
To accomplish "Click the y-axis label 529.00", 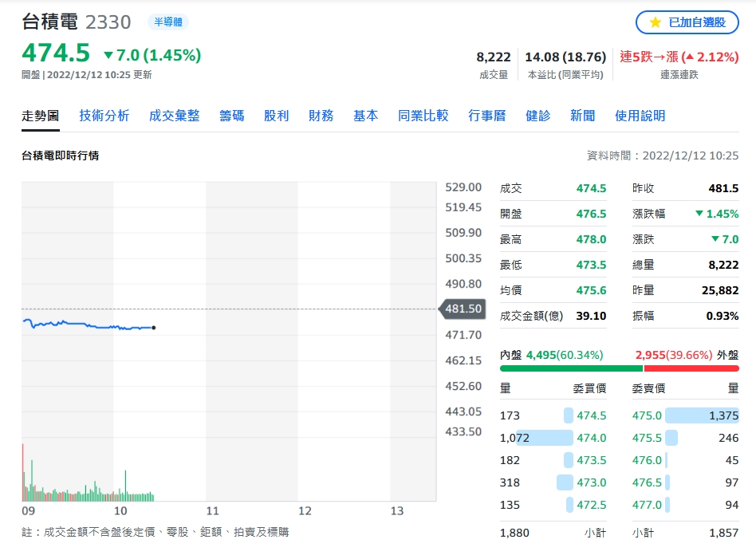I will [x=463, y=187].
